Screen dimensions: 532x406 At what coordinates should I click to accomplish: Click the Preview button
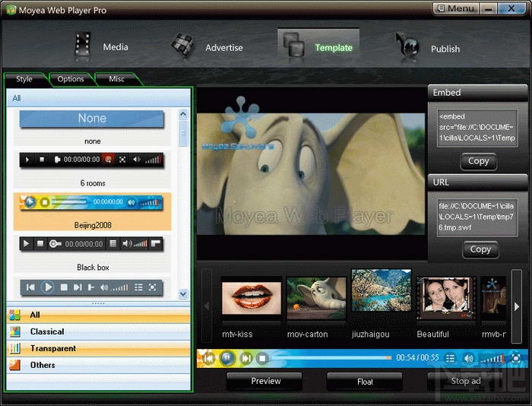pos(265,381)
